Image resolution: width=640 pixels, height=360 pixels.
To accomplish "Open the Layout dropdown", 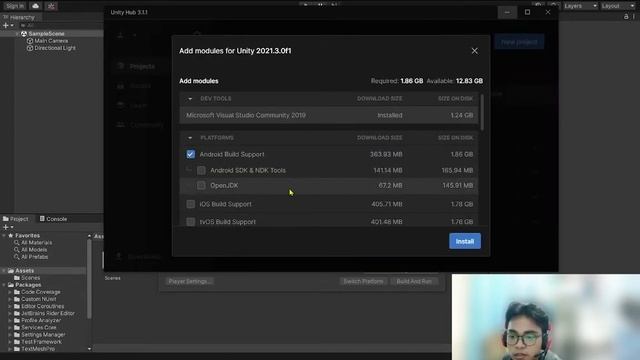I will pos(618,6).
